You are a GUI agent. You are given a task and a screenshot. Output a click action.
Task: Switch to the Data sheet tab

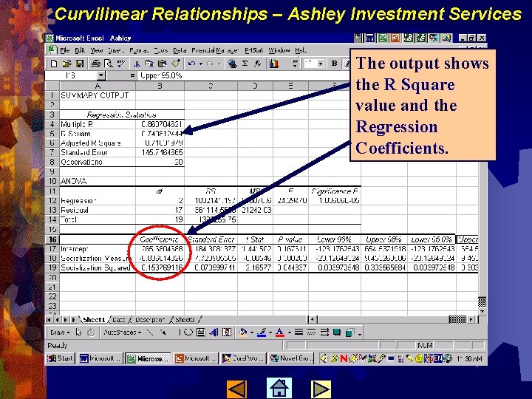(x=118, y=320)
